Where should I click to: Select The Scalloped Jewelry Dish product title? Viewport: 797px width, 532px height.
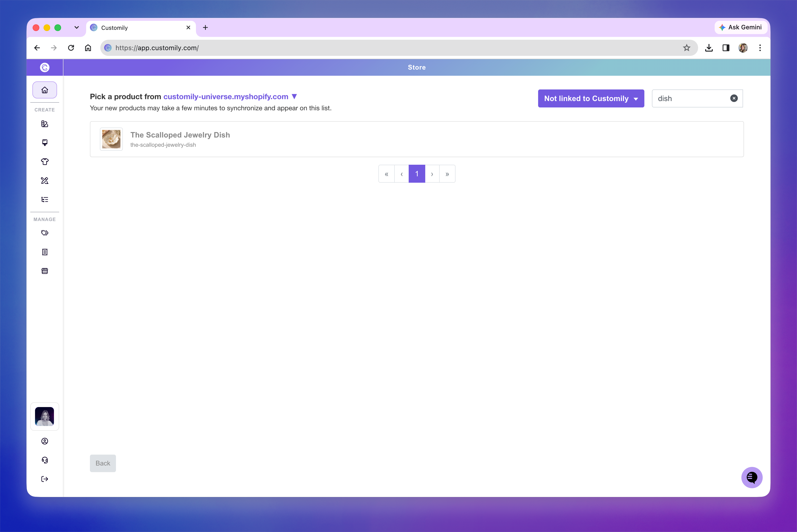(x=180, y=135)
